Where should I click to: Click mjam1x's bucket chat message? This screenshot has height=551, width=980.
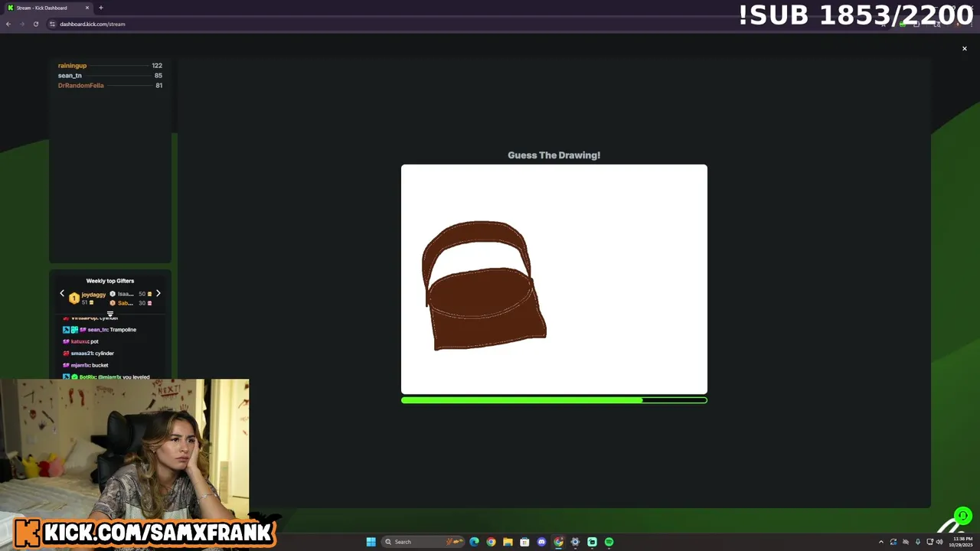coord(86,365)
